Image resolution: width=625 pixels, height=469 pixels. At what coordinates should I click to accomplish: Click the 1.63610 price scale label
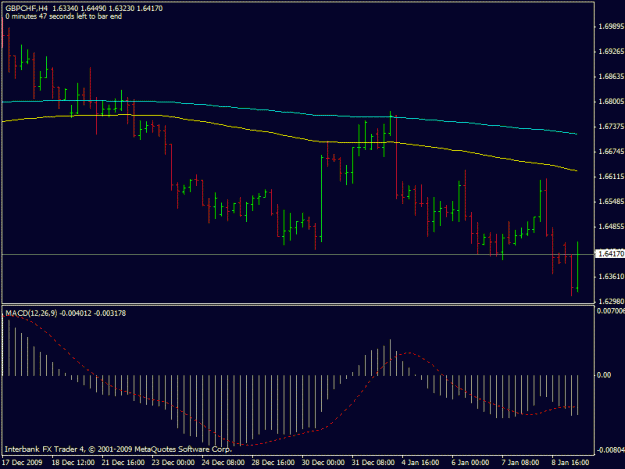coord(611,277)
